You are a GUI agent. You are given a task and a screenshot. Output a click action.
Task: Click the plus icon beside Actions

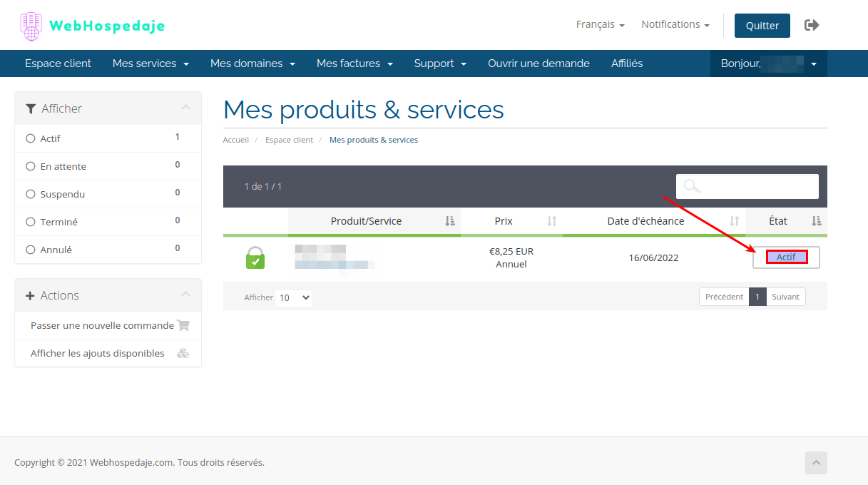[30, 295]
